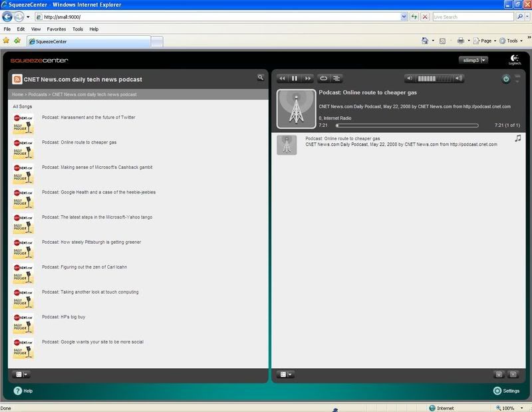Image resolution: width=532 pixels, height=412 pixels.
Task: Toggle the player power button
Action: tap(505, 78)
